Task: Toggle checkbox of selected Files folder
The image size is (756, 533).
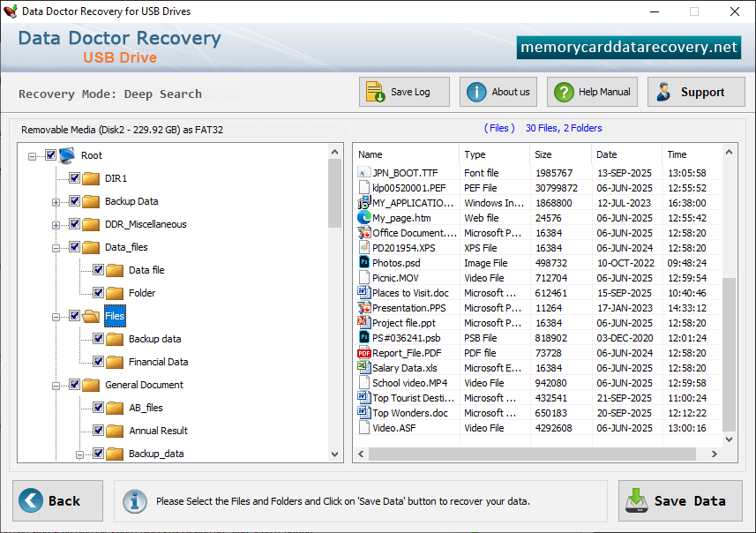Action: tap(74, 315)
